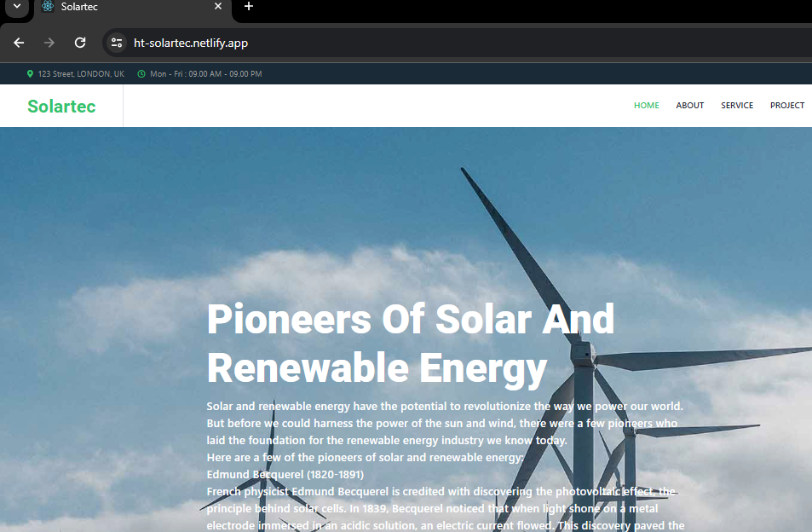Open the tab search dropdown chevron
The height and width of the screenshot is (532, 812).
(15, 7)
